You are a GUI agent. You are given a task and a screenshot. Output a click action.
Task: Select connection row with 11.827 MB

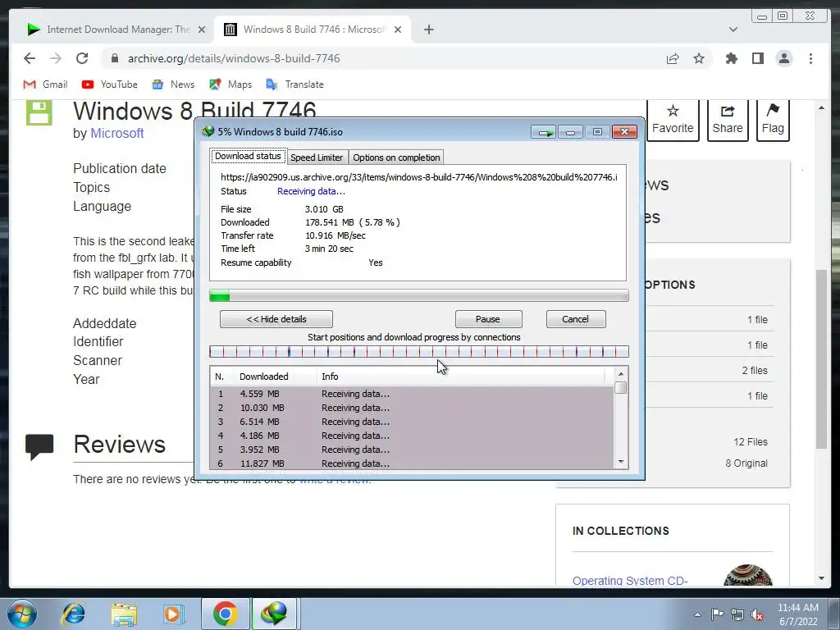(x=412, y=463)
